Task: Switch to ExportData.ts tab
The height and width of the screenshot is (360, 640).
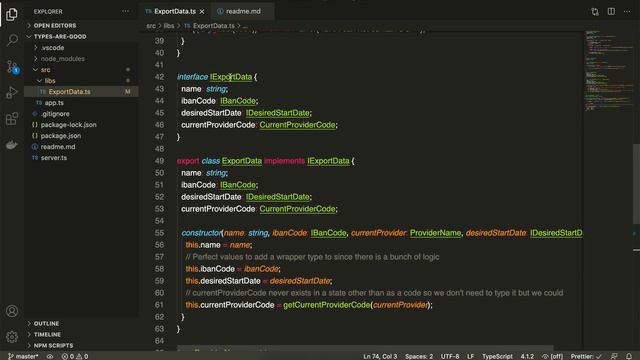Action: 175,11
